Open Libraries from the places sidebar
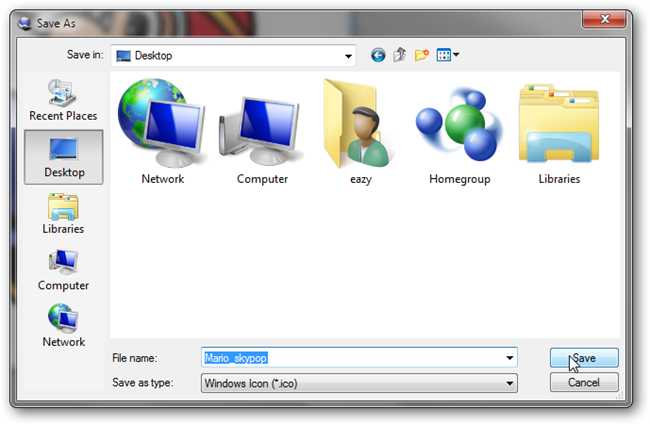Image resolution: width=650 pixels, height=425 pixels. [63, 214]
